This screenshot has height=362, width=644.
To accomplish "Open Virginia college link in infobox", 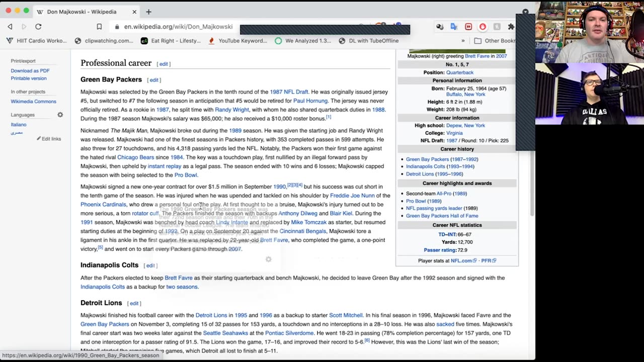I will 454,133.
